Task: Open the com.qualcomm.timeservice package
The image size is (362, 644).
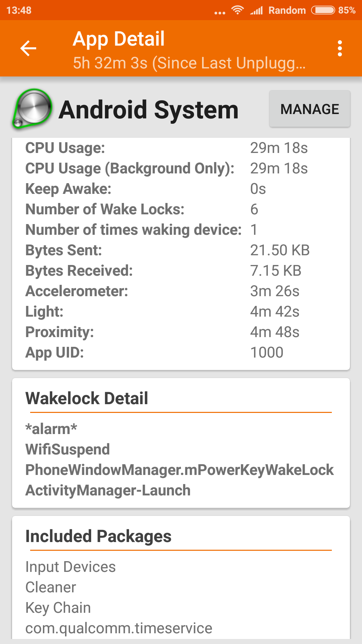Action: point(119,628)
